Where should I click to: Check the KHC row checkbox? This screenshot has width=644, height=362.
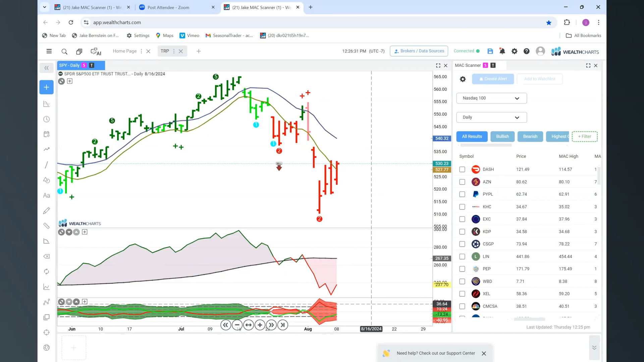tap(462, 207)
